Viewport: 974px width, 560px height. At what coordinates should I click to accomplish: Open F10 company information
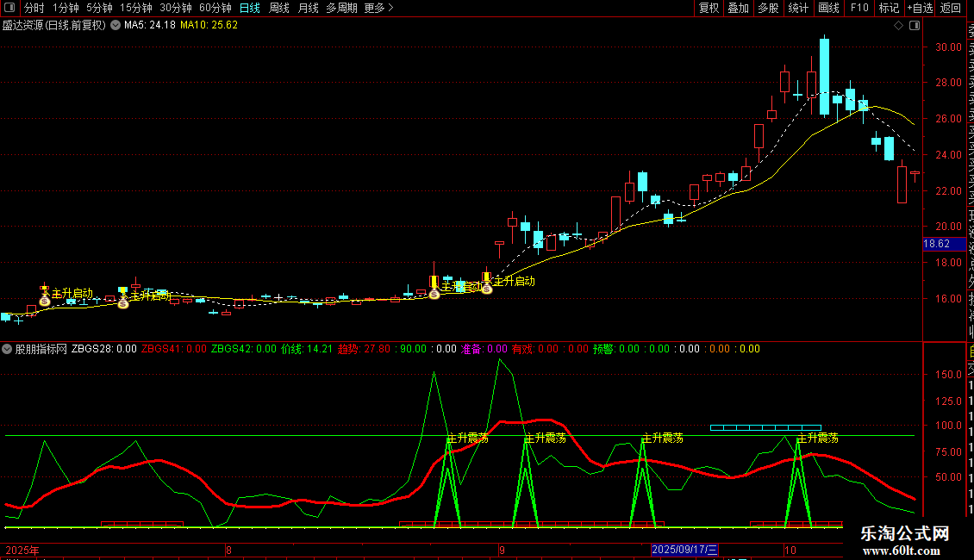pos(859,8)
